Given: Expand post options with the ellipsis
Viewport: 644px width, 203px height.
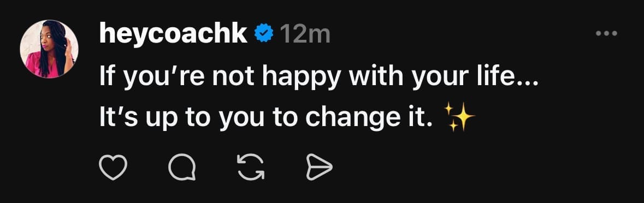Looking at the screenshot, I should pos(607,34).
